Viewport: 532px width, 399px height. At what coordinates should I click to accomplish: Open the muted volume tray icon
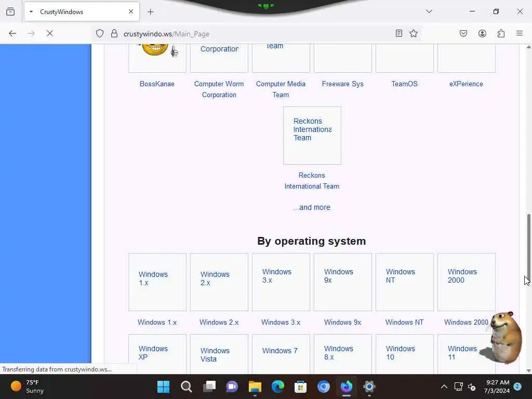click(x=472, y=387)
